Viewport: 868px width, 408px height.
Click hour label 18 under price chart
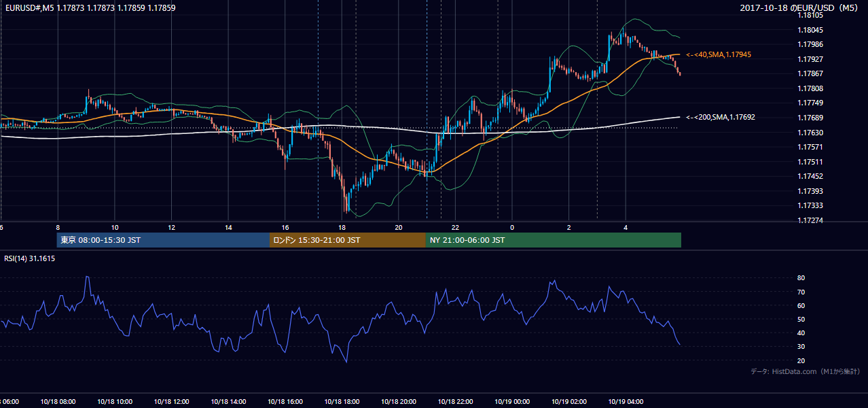(x=342, y=228)
